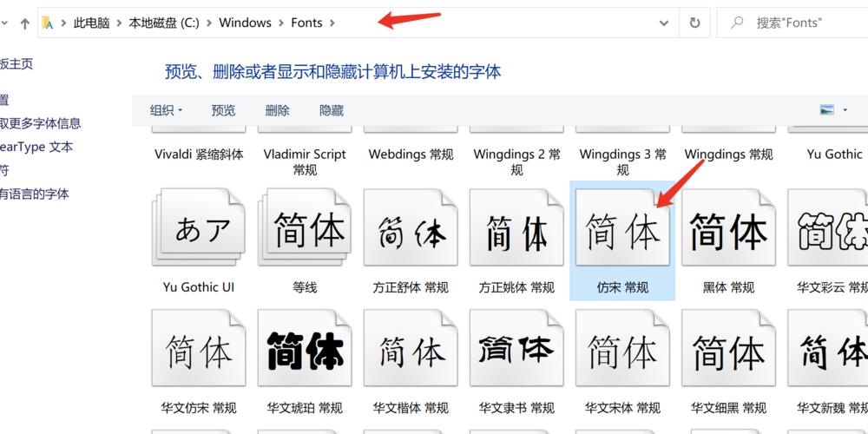This screenshot has height=434, width=868.
Task: Select the 黑体 常规 font icon
Action: coord(728,227)
